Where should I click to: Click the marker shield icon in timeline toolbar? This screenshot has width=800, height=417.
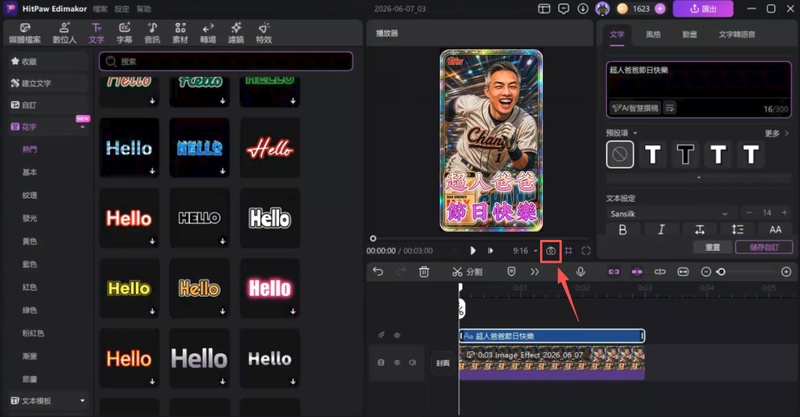[x=511, y=272]
